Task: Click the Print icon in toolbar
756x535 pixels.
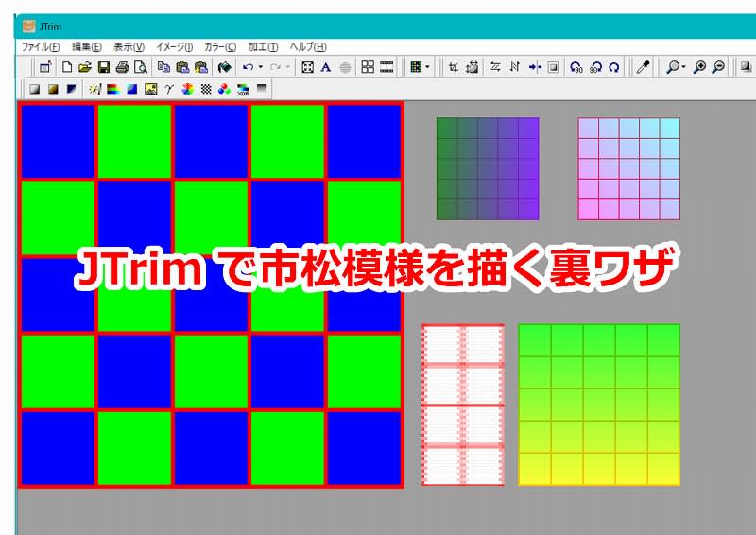Action: [122, 67]
